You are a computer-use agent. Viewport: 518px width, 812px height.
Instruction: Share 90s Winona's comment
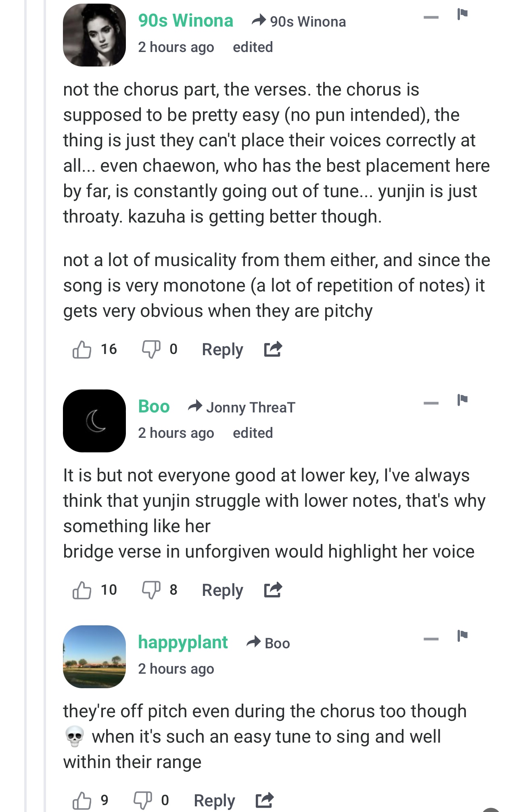273,350
